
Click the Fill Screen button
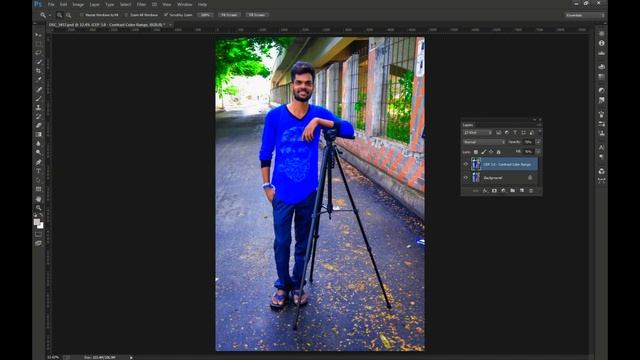(257, 15)
